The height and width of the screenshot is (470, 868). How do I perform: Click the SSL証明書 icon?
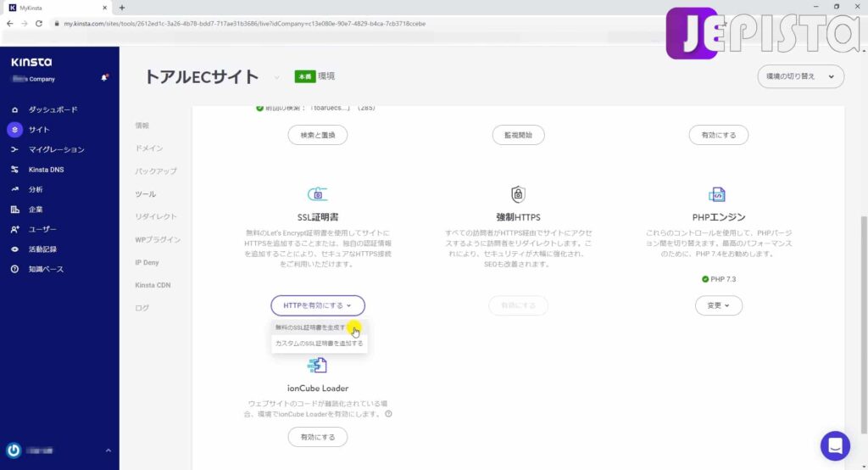tap(318, 194)
